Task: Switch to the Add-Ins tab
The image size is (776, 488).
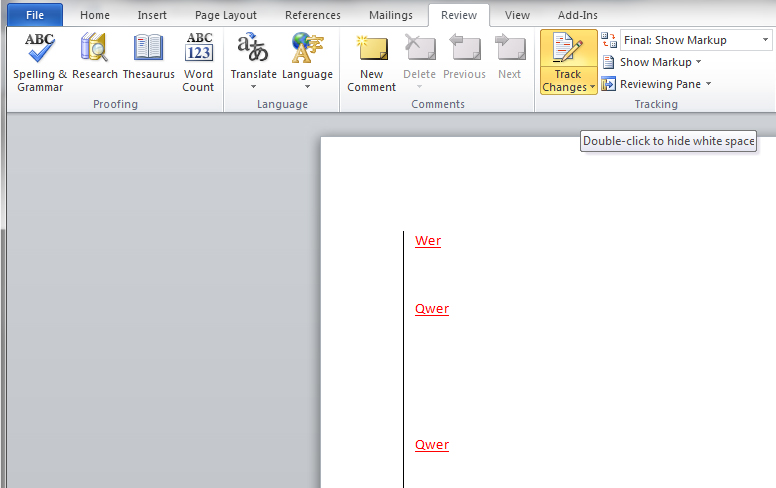Action: click(578, 15)
